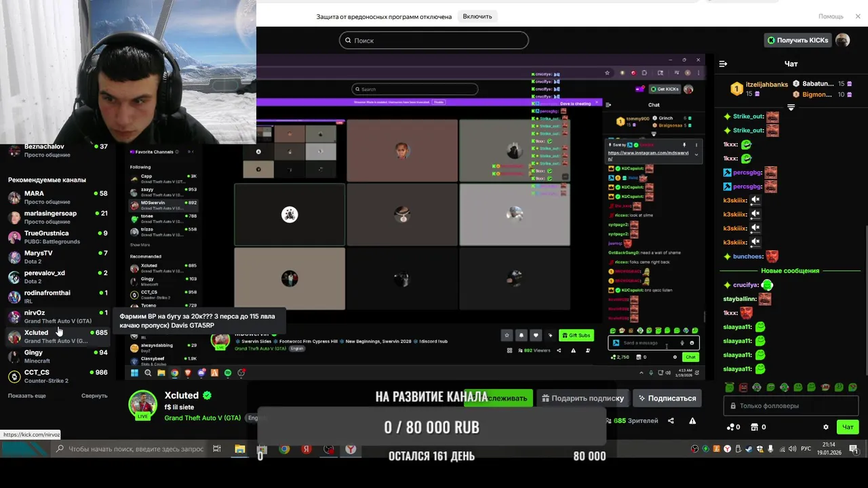Open rodinafromthai channel in the sidebar

[58, 296]
